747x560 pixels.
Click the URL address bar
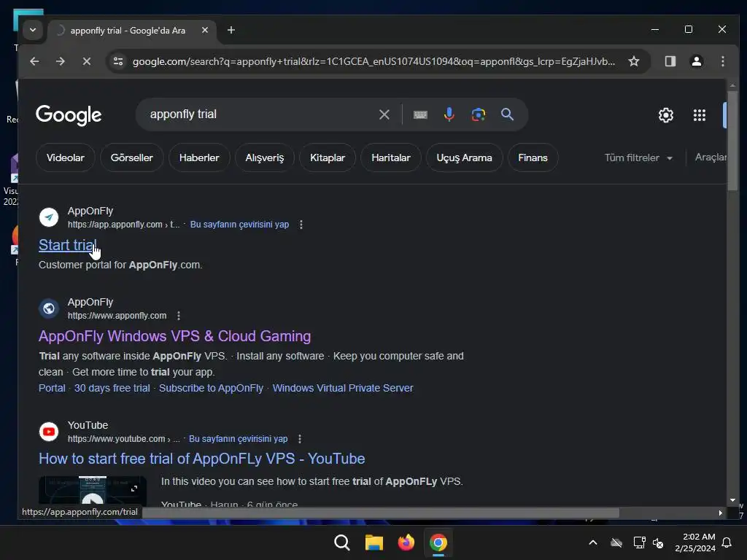pos(373,61)
